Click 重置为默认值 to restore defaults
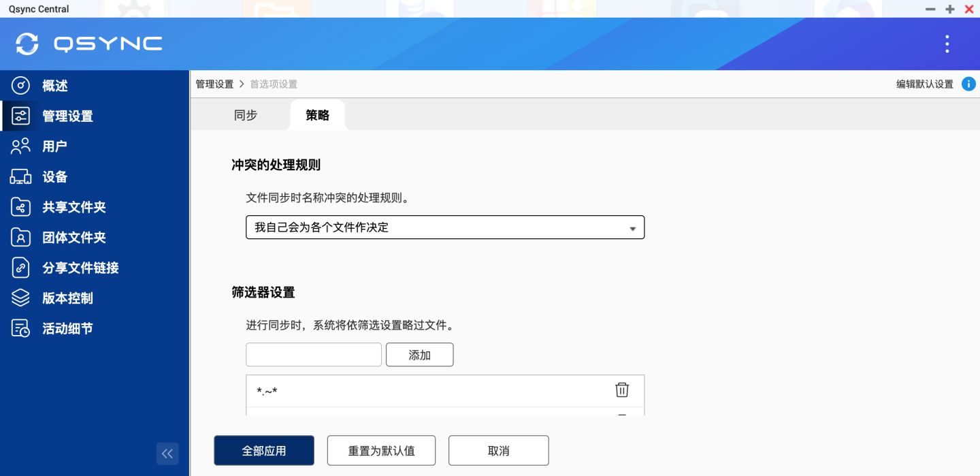Screen dimensions: 980x476 pos(381,450)
